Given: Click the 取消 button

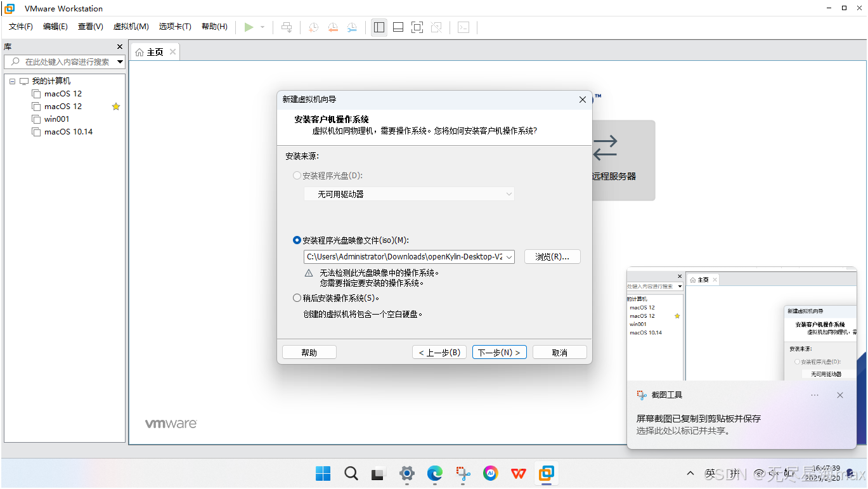Looking at the screenshot, I should 560,353.
